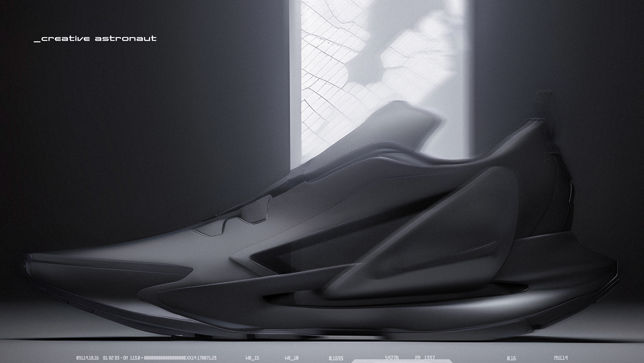Click the B1 B2 B3 label
Image resolution: width=644 pixels, height=363 pixels.
point(111,358)
